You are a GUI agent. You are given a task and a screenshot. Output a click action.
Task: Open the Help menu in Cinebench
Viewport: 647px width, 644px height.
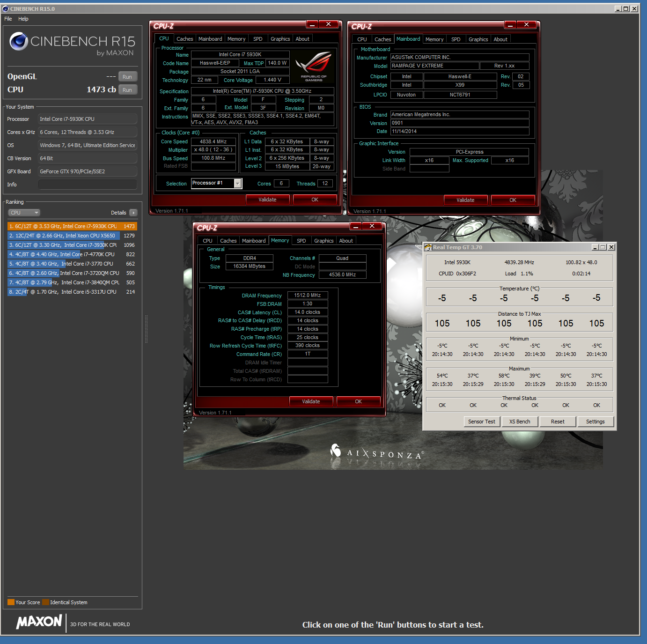(x=23, y=19)
